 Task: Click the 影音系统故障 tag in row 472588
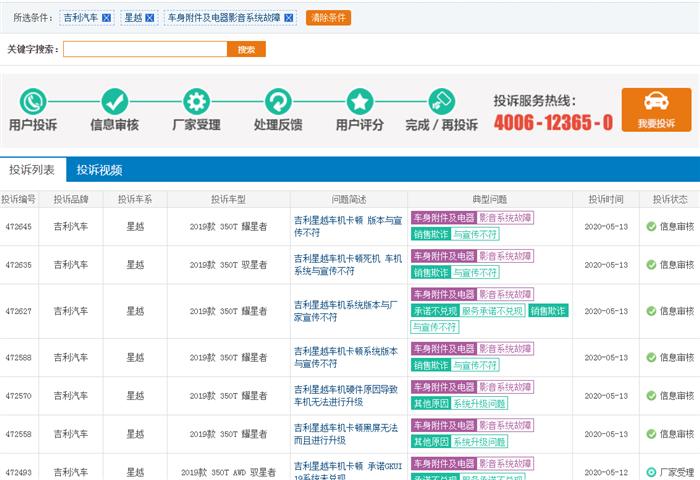coord(505,349)
